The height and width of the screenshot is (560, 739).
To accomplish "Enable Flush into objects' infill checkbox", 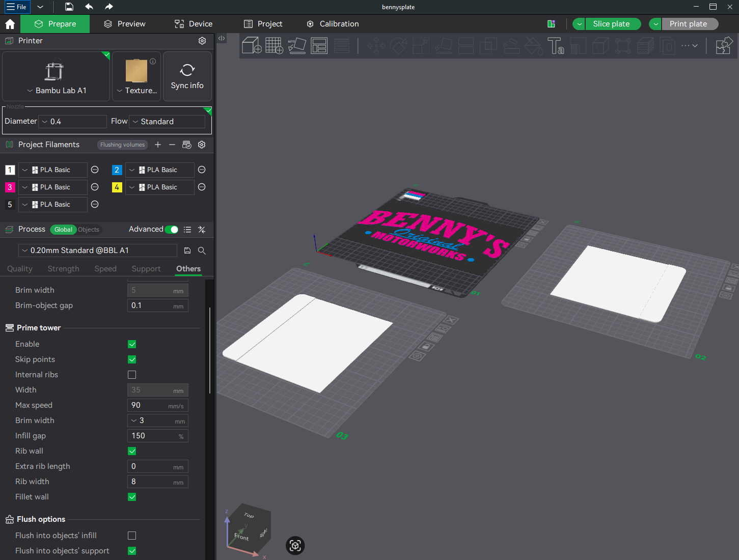I will tap(132, 536).
